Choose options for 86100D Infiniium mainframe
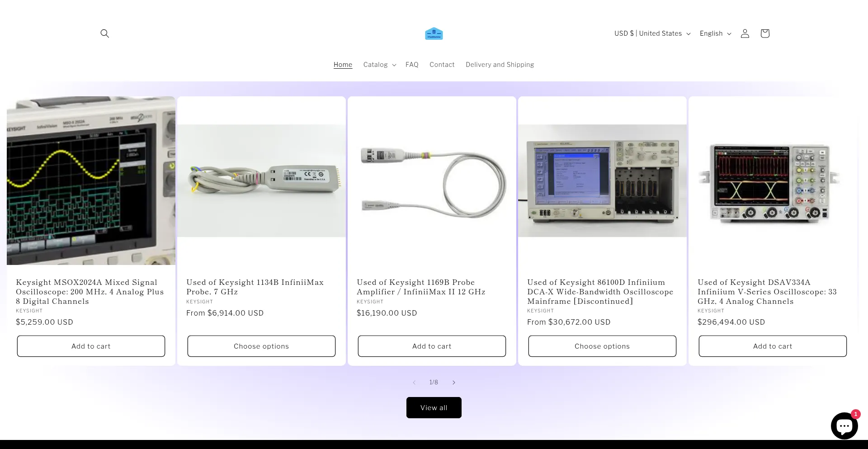 (x=602, y=346)
